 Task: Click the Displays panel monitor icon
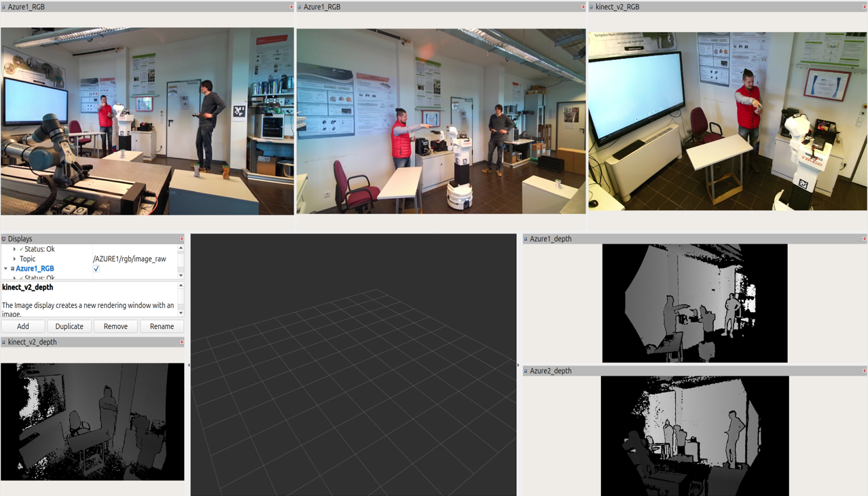click(3, 239)
